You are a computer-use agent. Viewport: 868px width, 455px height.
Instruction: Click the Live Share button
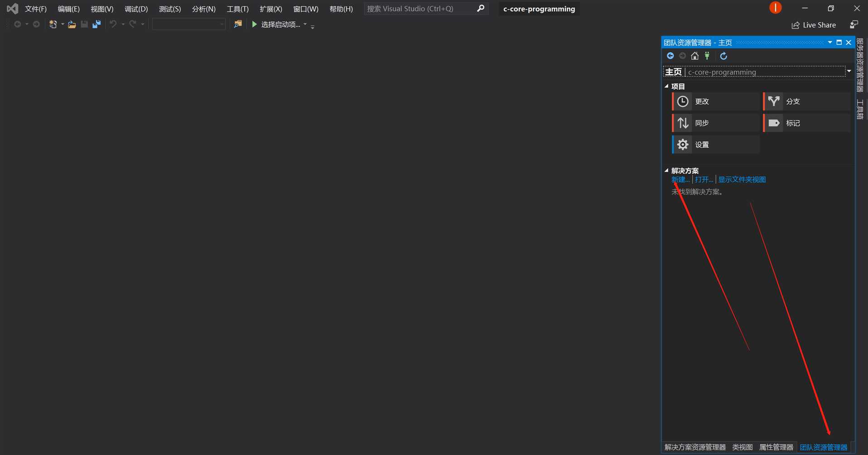click(814, 25)
